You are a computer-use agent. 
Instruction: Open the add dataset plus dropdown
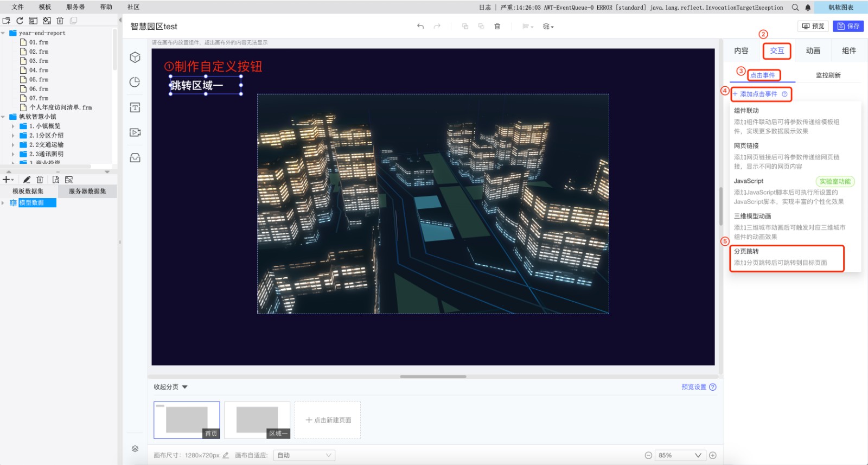(x=8, y=180)
